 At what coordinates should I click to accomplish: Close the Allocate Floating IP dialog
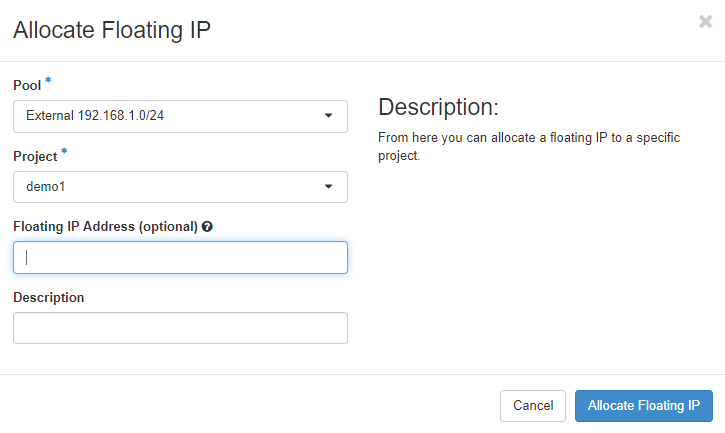coord(705,21)
